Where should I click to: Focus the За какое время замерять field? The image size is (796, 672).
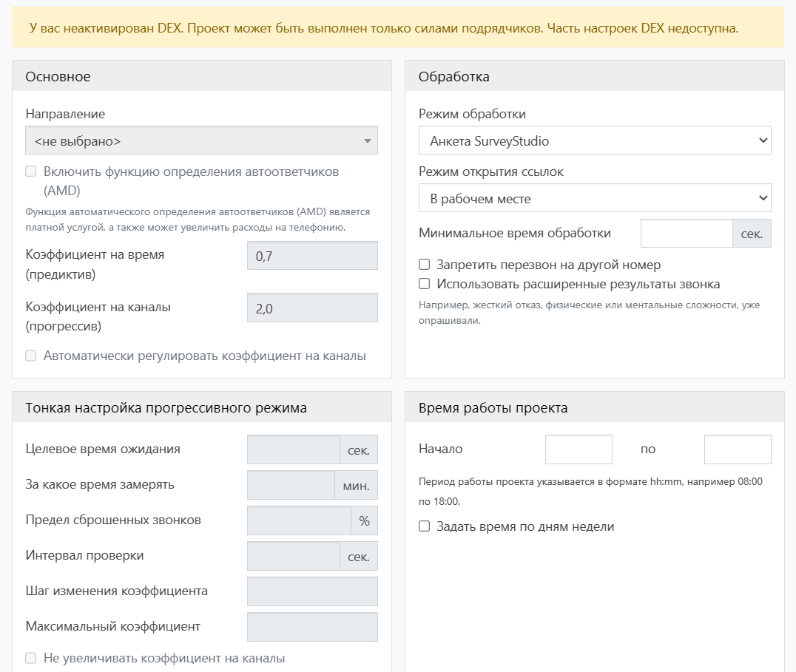pos(291,485)
